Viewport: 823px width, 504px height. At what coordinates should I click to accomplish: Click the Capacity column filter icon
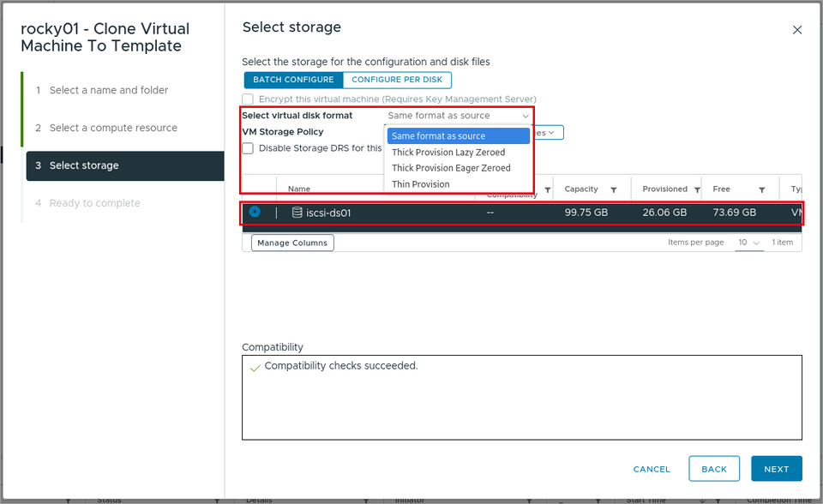click(613, 190)
